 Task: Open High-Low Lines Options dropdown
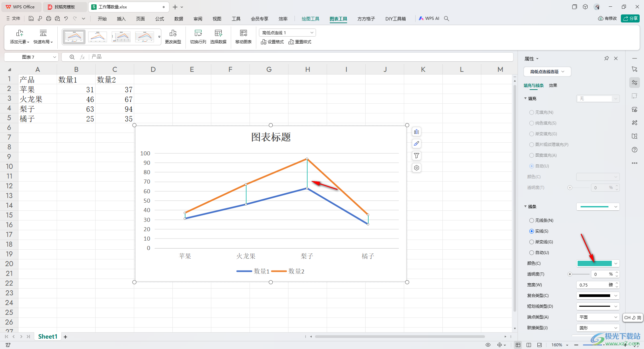click(547, 71)
